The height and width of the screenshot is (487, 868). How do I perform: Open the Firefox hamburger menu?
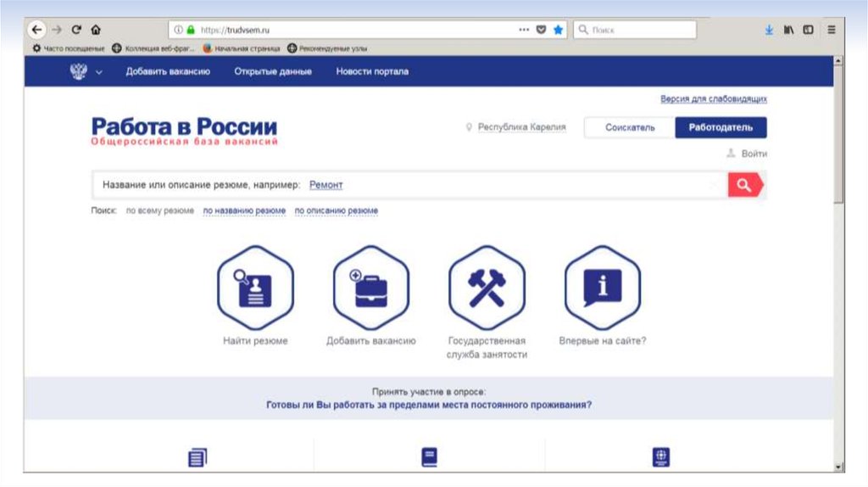[832, 30]
